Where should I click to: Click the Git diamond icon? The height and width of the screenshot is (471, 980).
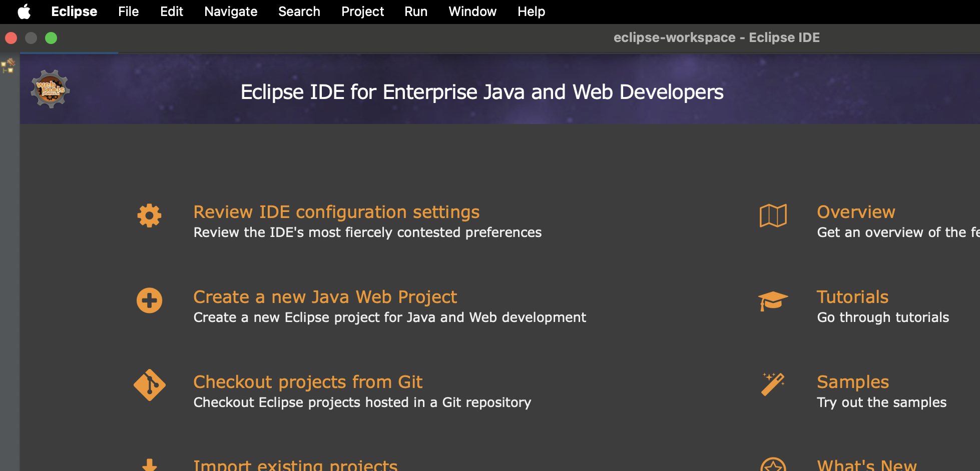(149, 385)
